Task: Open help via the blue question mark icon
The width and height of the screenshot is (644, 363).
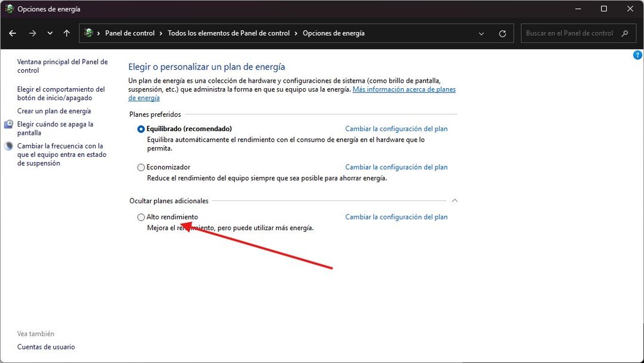Action: 637,54
